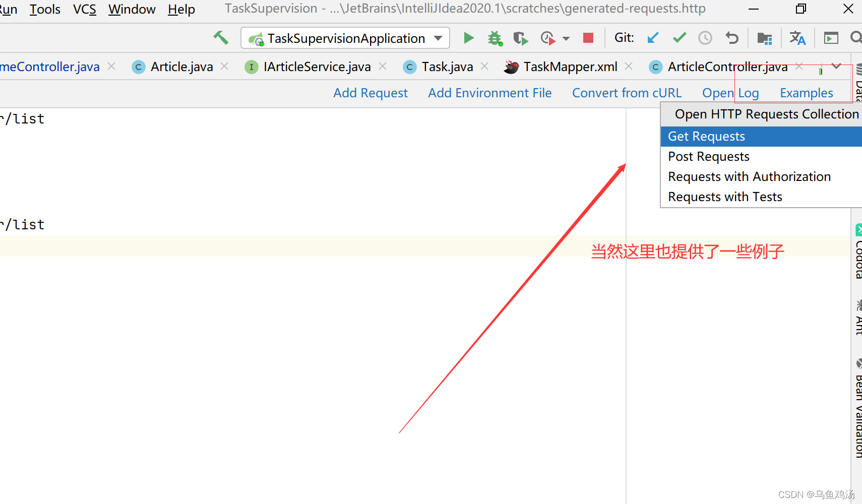Show Git history clock icon
This screenshot has height=504, width=862.
pyautogui.click(x=705, y=38)
